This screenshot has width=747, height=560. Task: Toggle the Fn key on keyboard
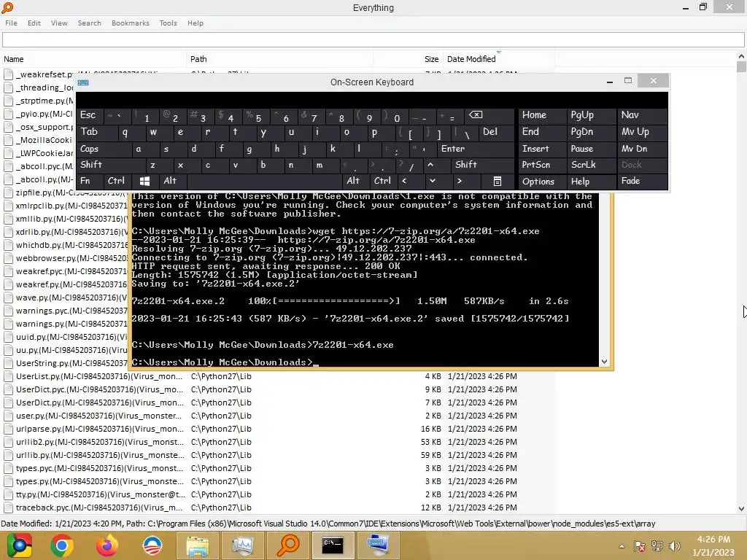pos(90,181)
